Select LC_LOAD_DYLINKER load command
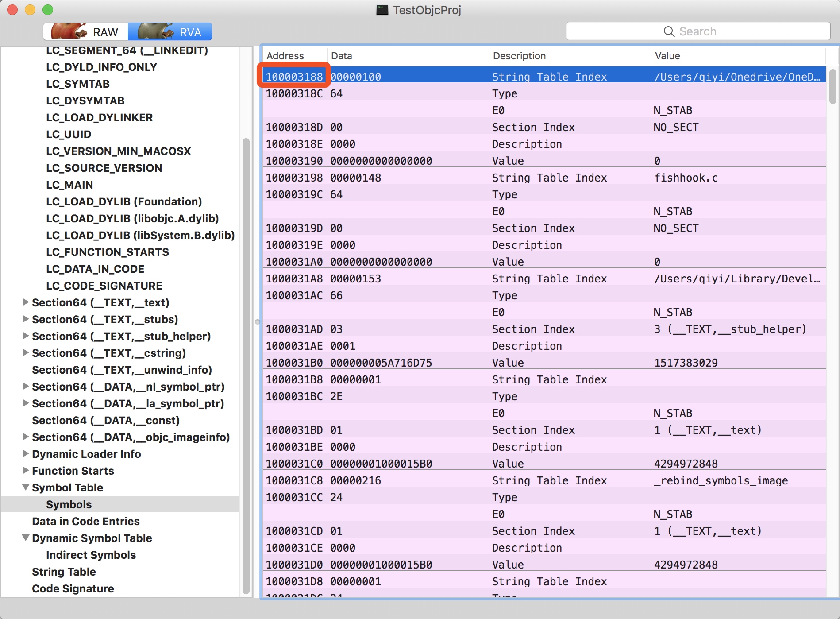Screen dimensions: 840x619 coord(100,117)
